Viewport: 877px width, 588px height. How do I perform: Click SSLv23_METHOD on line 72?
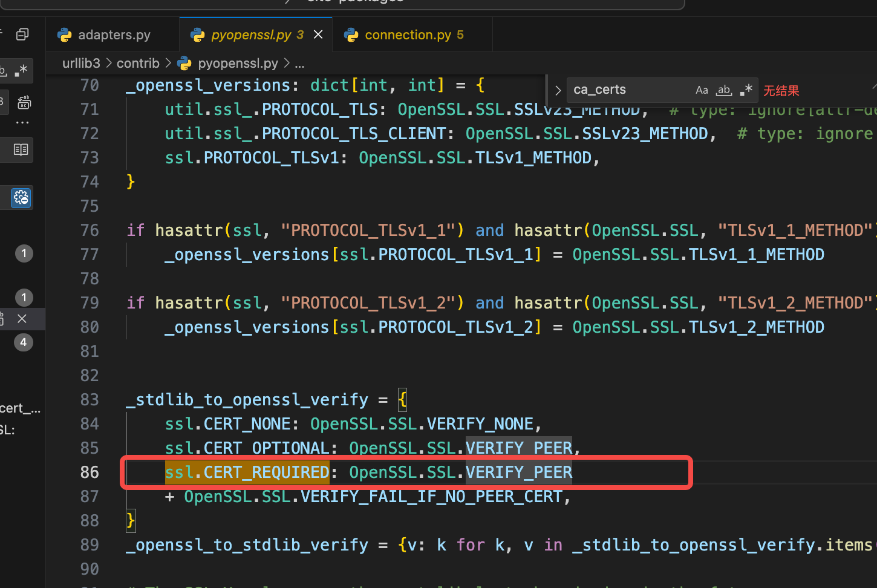645,134
